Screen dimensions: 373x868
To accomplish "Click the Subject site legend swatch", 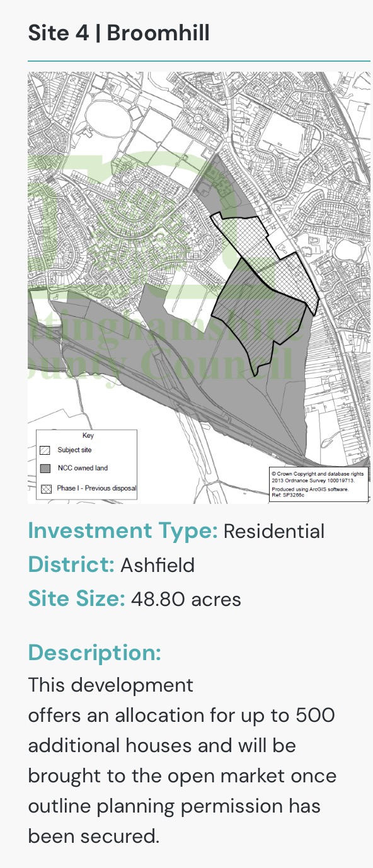I will 45,450.
